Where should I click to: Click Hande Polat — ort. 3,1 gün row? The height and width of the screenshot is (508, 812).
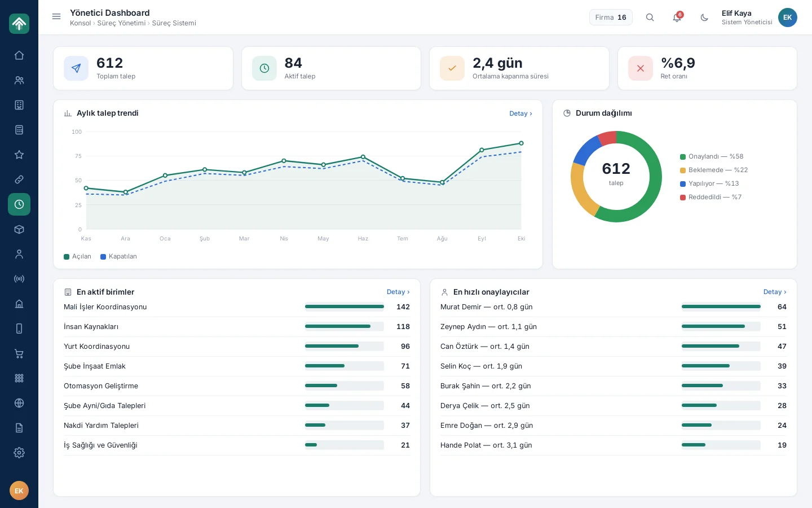point(614,445)
